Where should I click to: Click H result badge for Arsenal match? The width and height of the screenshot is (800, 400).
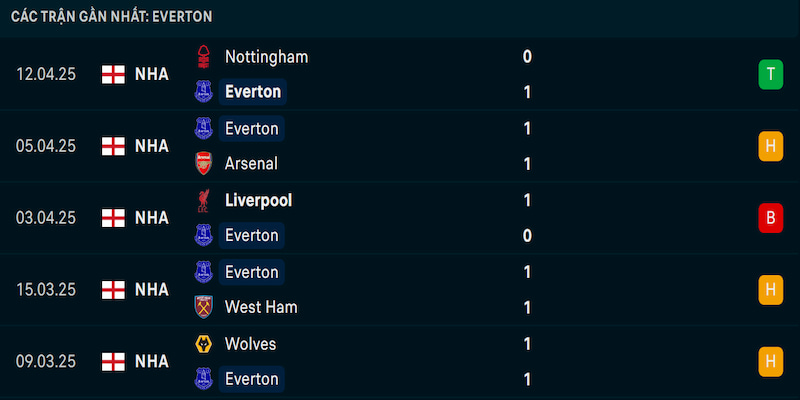(770, 146)
